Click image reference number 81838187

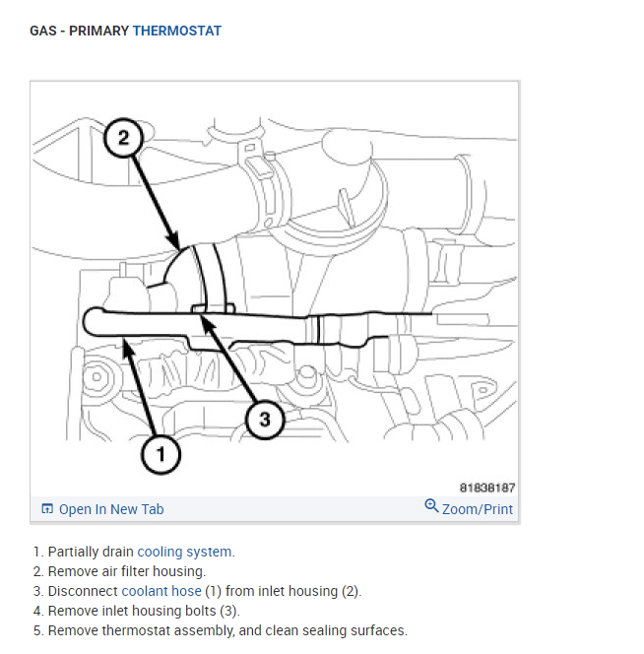coord(487,488)
